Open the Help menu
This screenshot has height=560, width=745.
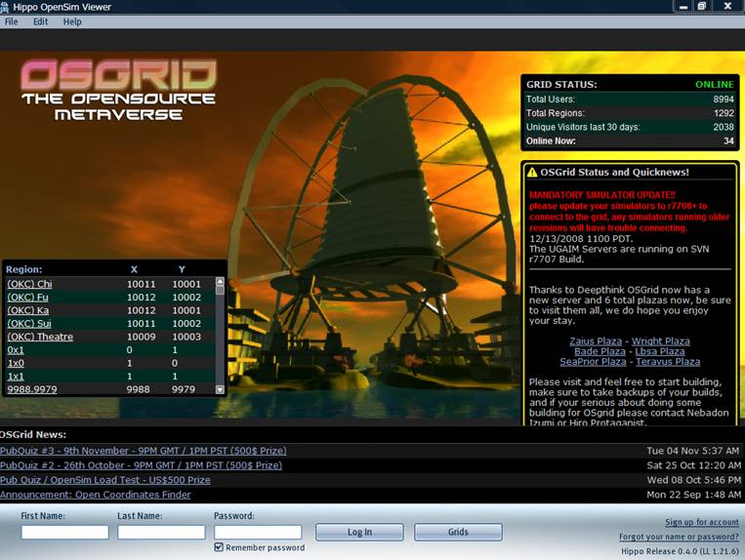tap(72, 21)
